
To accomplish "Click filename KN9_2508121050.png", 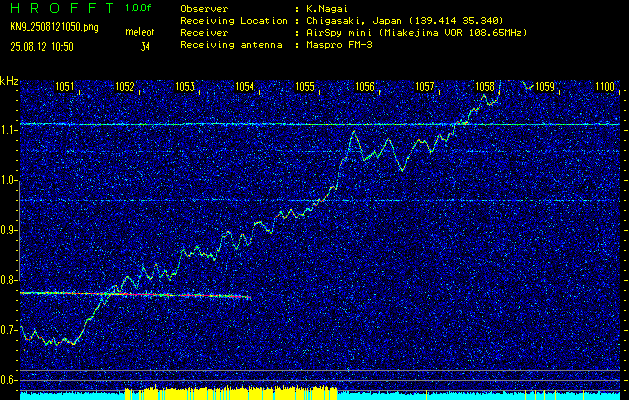I will [54, 27].
